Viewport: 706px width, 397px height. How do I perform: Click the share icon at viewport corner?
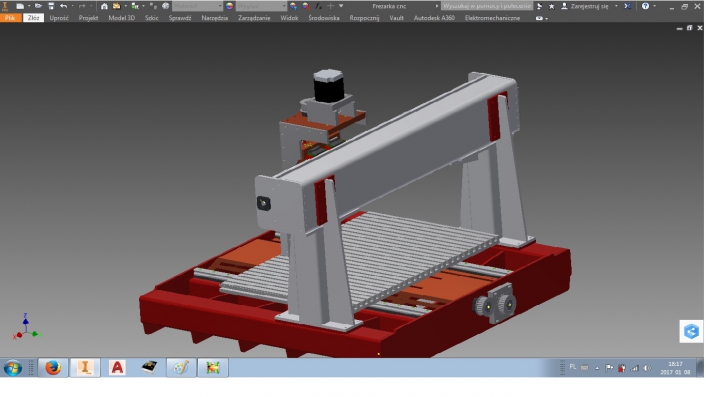point(691,332)
